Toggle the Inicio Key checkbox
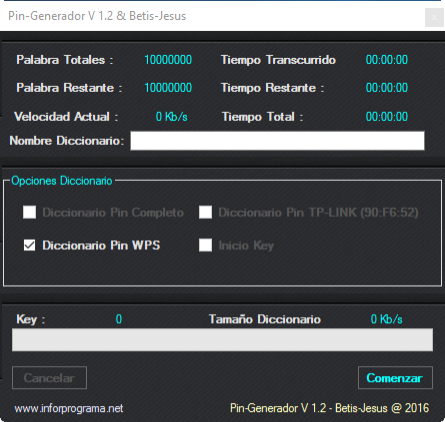Screen dimensions: 445x422 [x=205, y=245]
